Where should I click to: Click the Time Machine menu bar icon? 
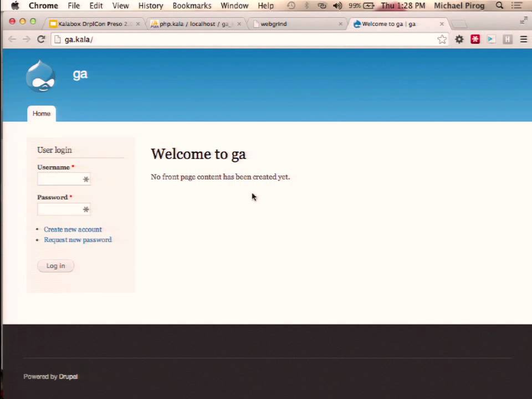pyautogui.click(x=291, y=6)
